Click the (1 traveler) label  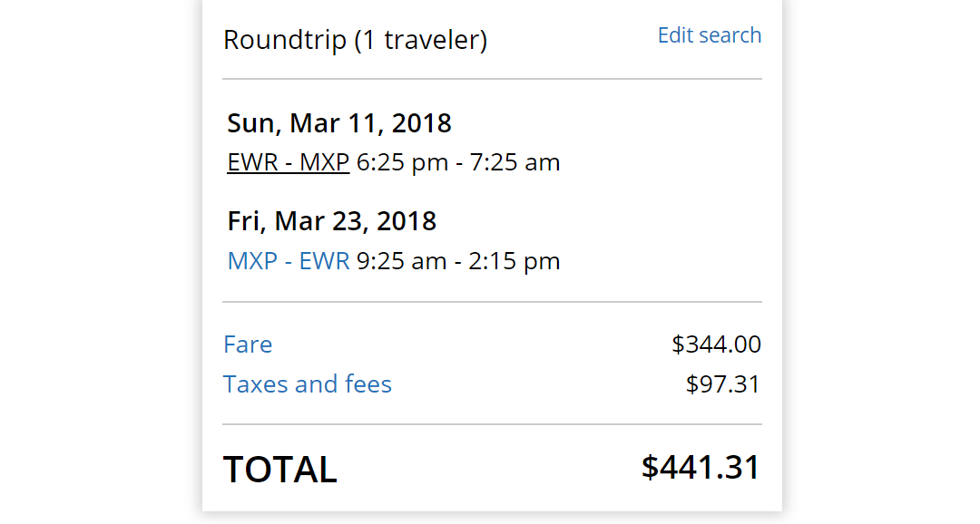421,41
